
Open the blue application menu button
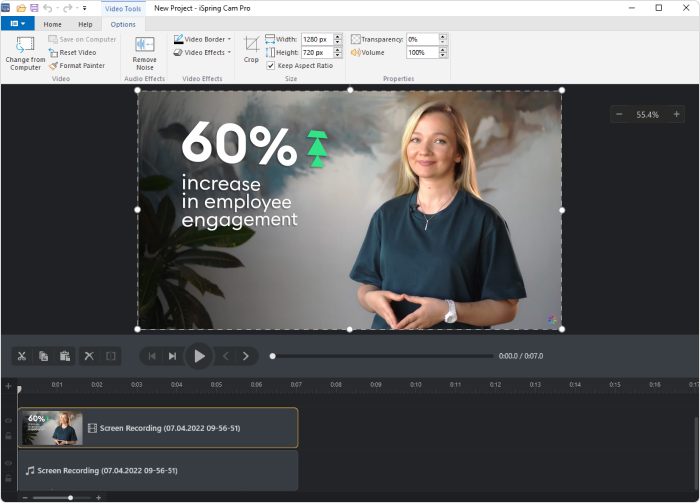tap(17, 24)
